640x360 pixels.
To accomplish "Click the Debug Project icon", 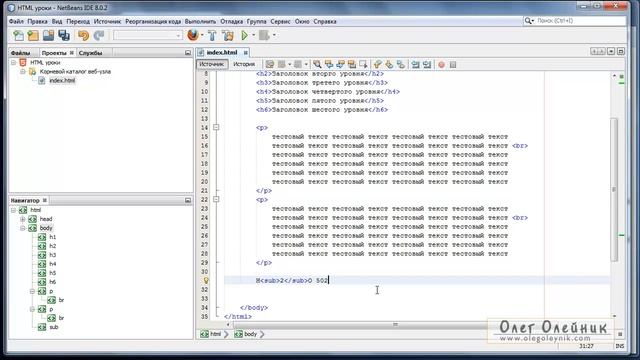I will click(x=264, y=36).
